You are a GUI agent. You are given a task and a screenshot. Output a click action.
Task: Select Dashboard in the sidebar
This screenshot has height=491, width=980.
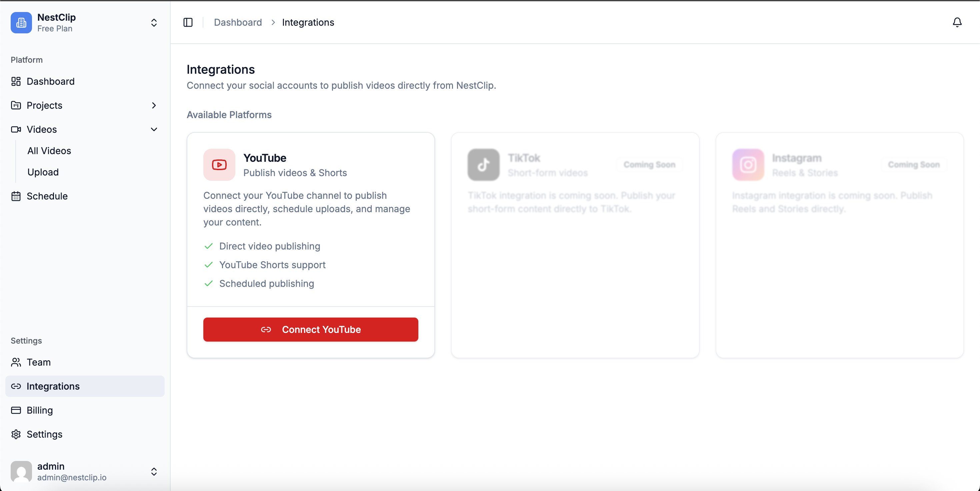50,81
